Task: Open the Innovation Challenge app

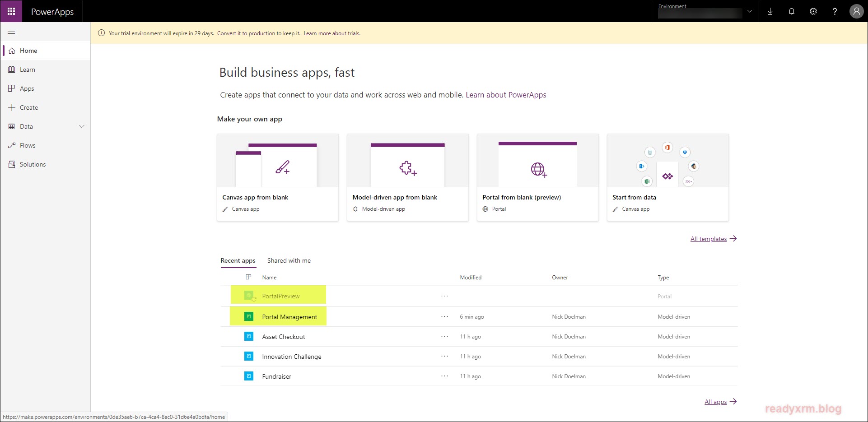Action: (x=291, y=357)
